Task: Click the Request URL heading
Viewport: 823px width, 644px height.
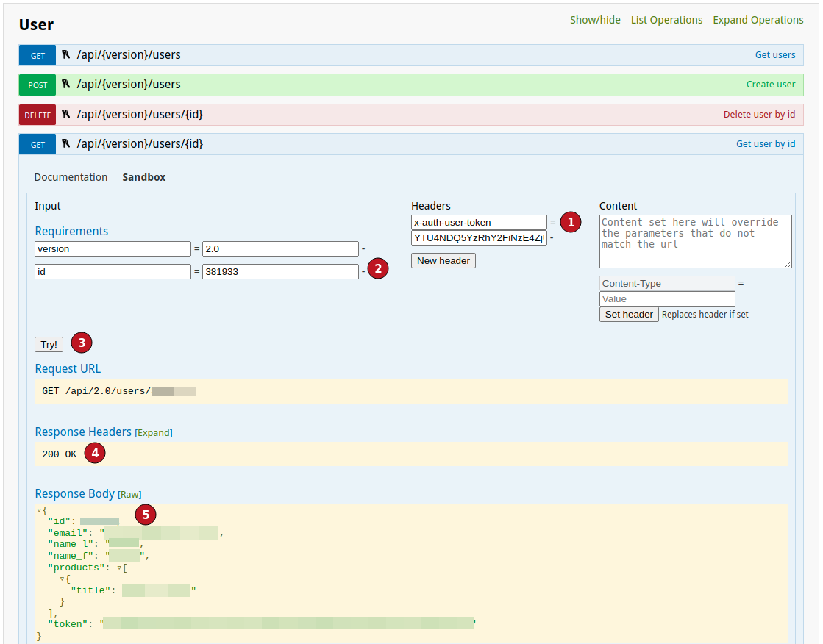Action: (x=68, y=368)
